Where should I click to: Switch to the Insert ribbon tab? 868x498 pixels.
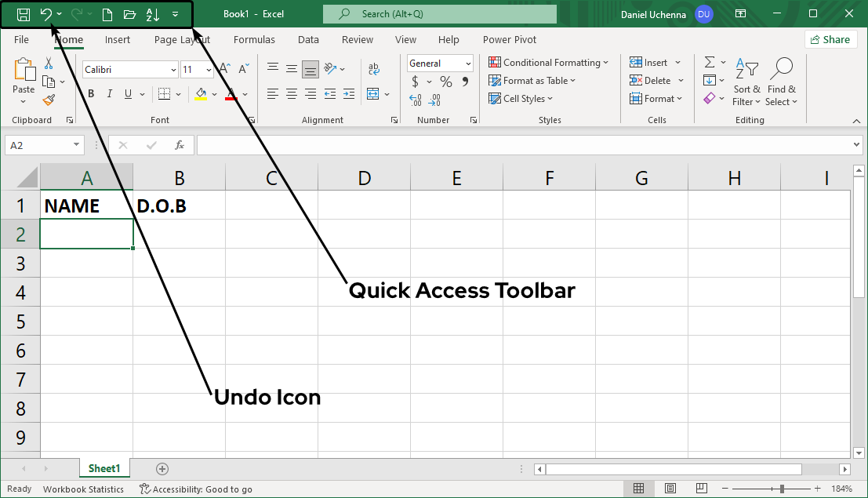click(118, 39)
